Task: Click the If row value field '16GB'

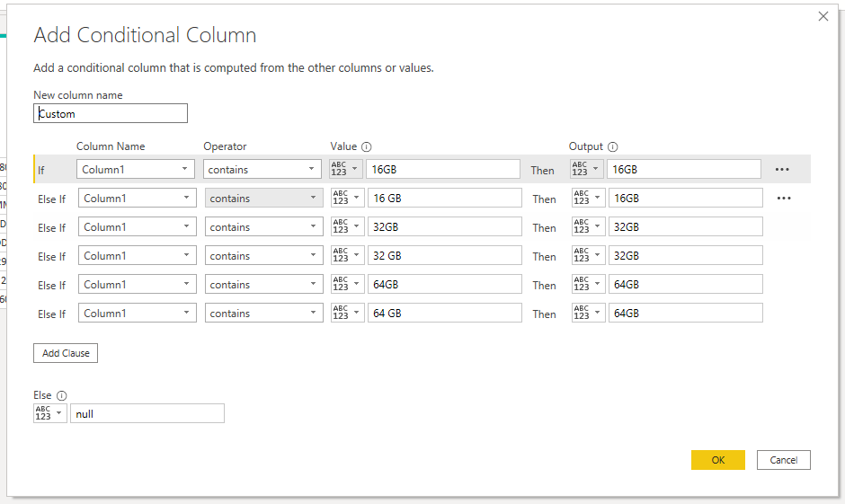Action: click(443, 169)
